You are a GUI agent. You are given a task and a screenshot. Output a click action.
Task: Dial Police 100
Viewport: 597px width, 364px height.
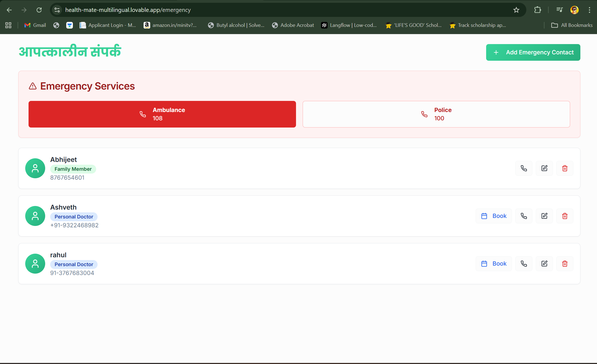coord(436,114)
